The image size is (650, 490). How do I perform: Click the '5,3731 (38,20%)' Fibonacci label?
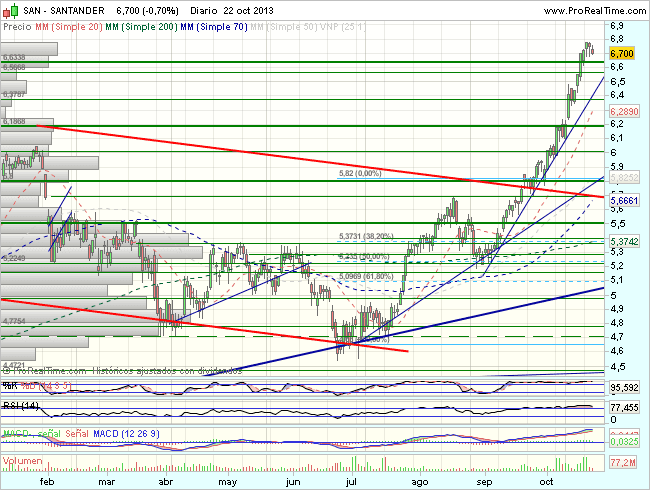coord(366,236)
